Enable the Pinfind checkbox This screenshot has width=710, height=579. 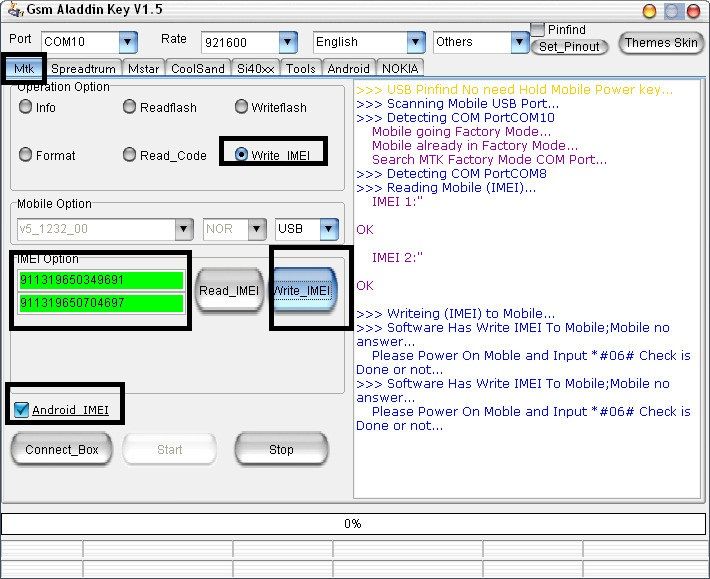tap(537, 29)
